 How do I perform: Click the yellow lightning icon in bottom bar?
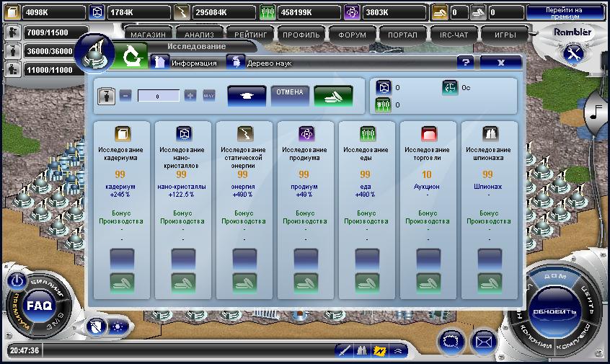click(379, 350)
